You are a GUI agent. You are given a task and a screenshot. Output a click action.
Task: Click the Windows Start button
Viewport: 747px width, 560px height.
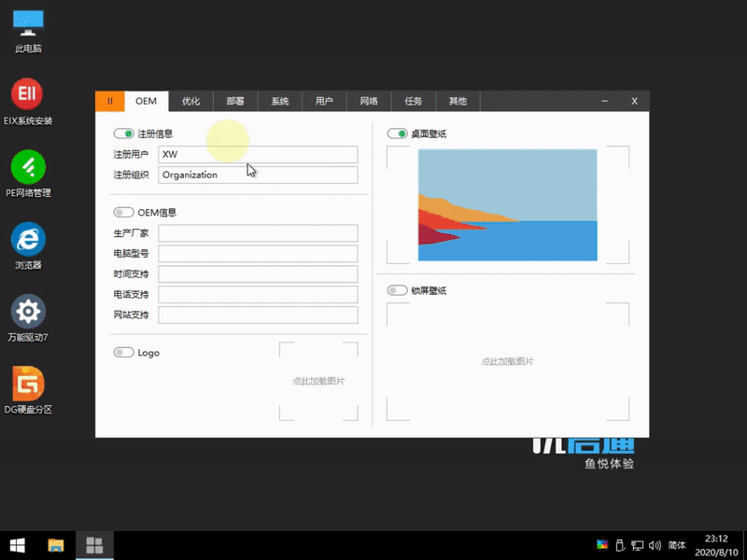(x=19, y=545)
